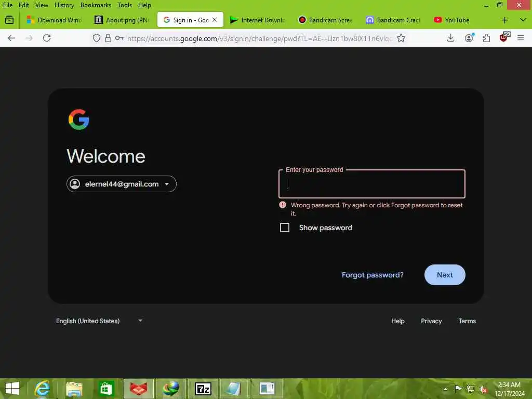This screenshot has height=399, width=532.
Task: Click the forward navigation arrow
Action: [29, 38]
